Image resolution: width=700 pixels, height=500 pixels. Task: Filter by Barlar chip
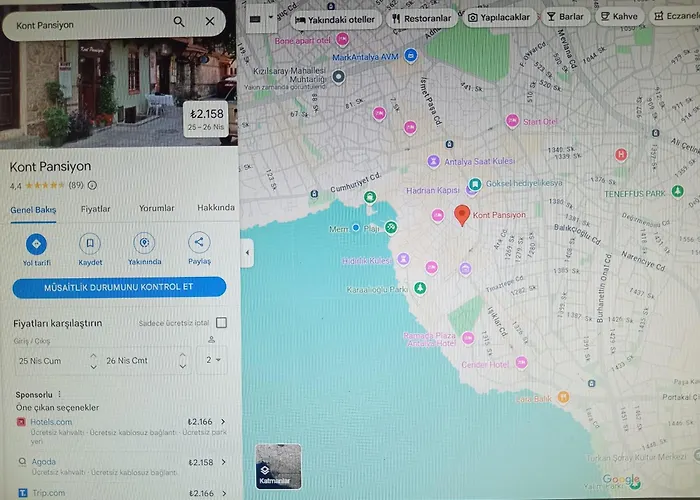[566, 17]
